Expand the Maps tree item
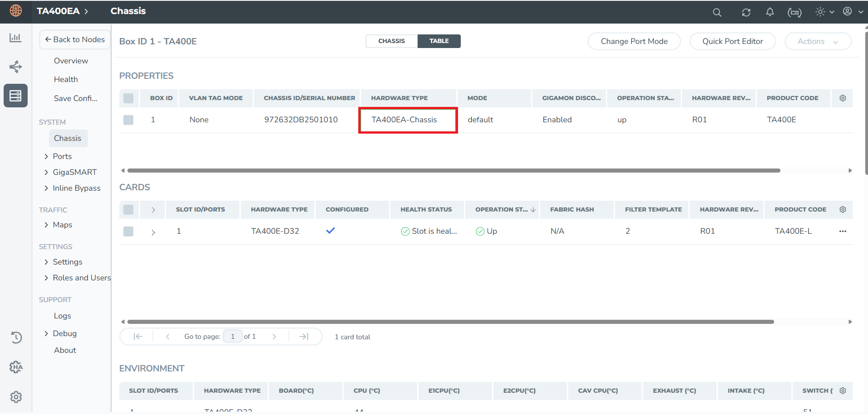This screenshot has height=414, width=868. pos(46,225)
